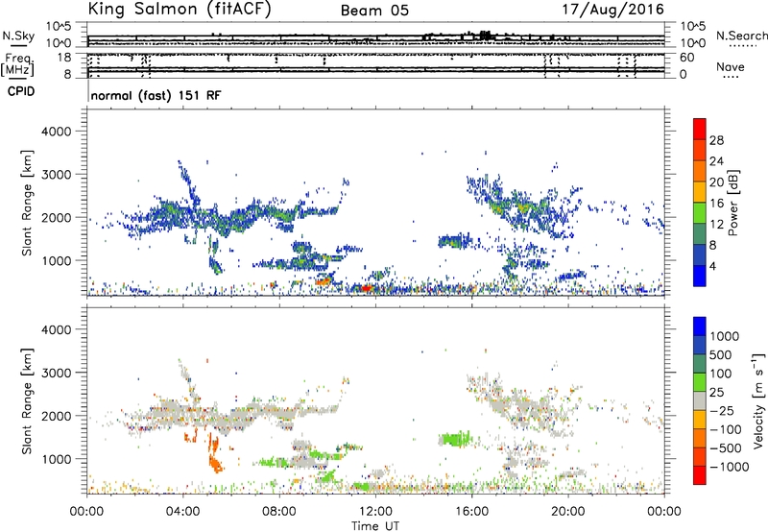Click the "CPID" label
This screenshot has width=768, height=532.
point(21,91)
